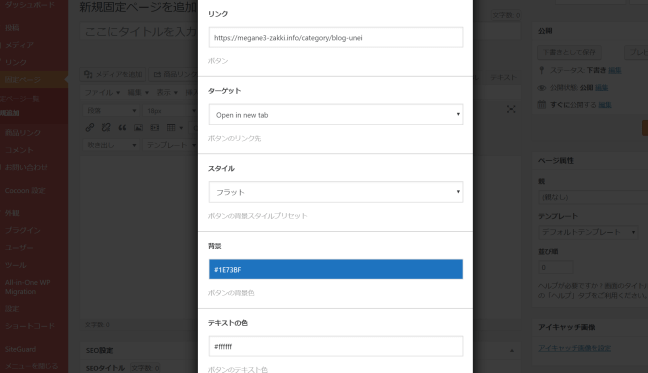The image size is (648, 373).
Task: Click the remove link icon
Action: 106,127
